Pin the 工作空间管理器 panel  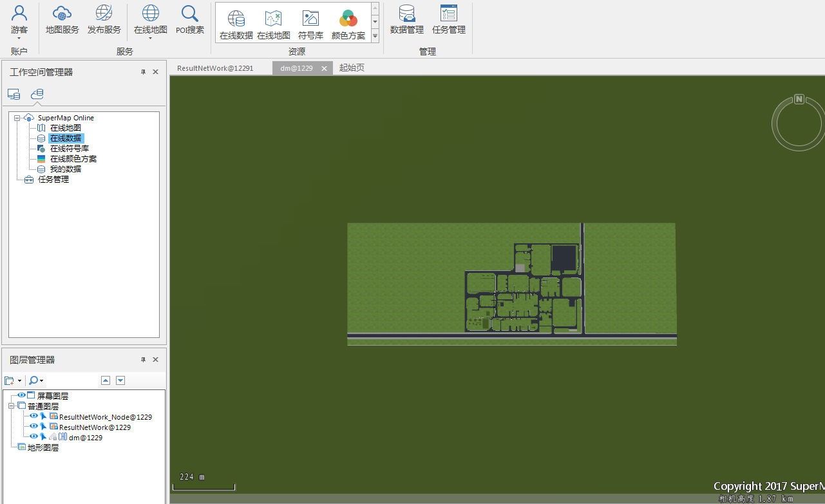(x=144, y=72)
